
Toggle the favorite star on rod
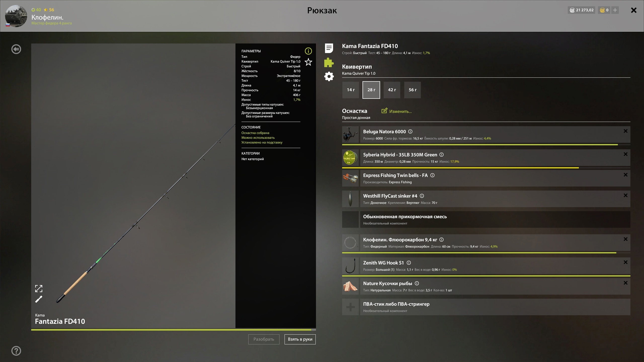308,62
